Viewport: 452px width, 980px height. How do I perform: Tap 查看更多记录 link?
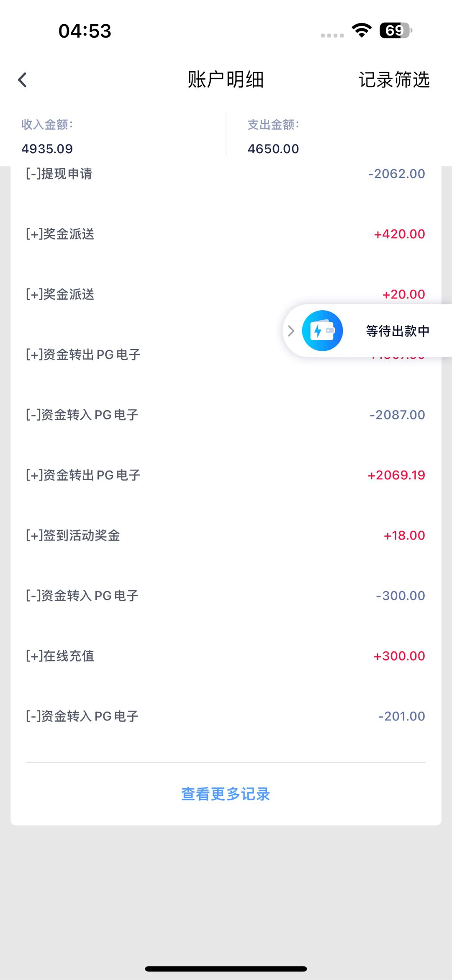226,794
